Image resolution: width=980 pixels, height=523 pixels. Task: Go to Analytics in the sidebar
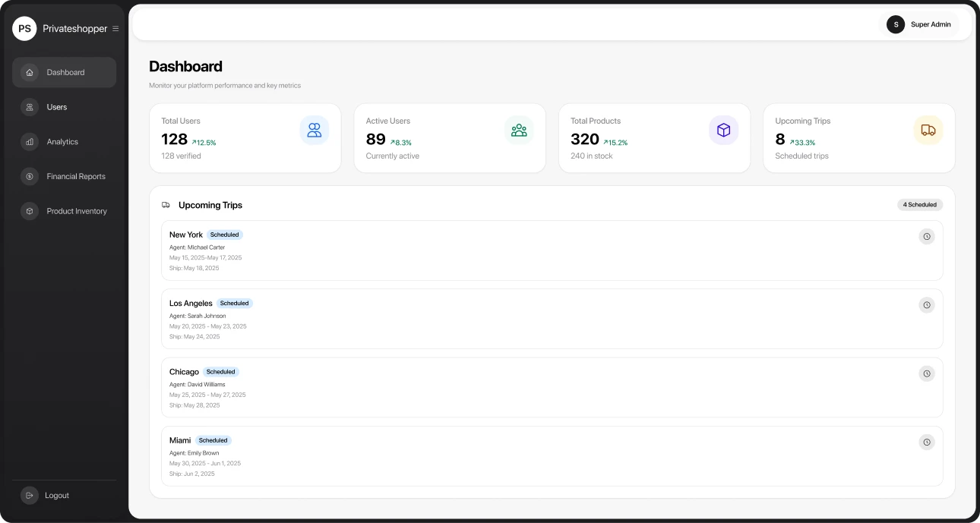point(64,142)
